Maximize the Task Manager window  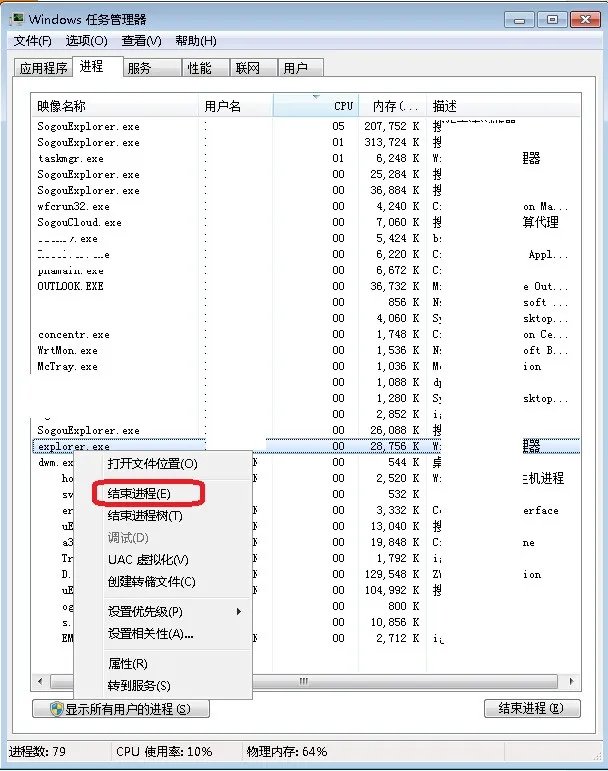[x=552, y=20]
